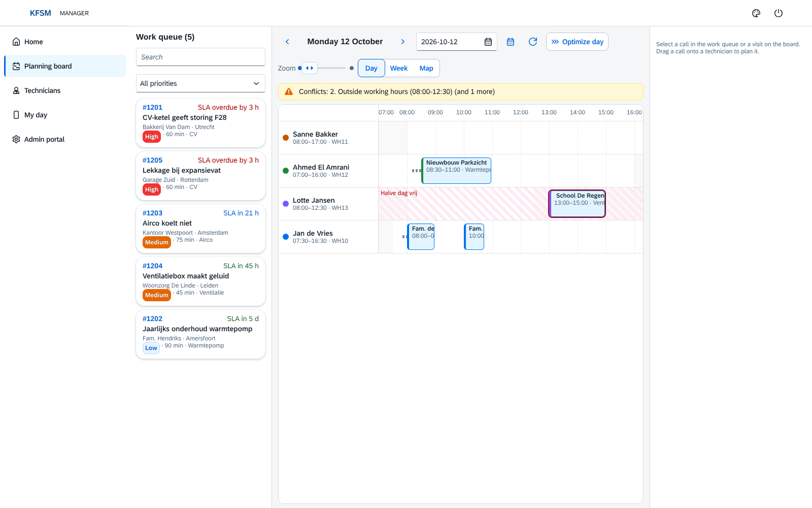Click the conflicts warning triangle icon
The width and height of the screenshot is (812, 508).
click(x=289, y=91)
